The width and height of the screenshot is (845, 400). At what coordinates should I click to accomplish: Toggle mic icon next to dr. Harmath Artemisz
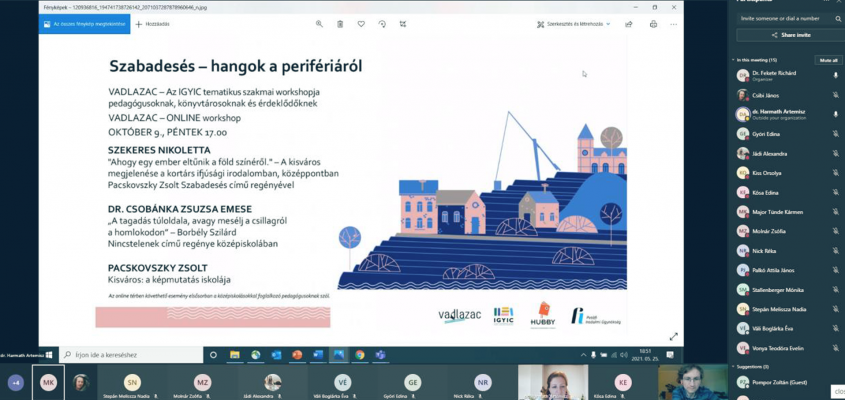point(836,114)
